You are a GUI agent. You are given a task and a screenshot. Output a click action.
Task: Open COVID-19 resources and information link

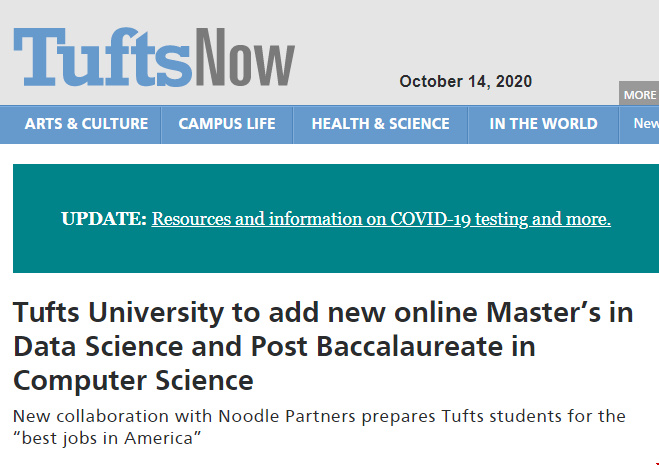(381, 219)
